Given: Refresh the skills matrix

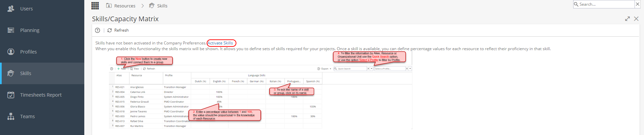Looking at the screenshot, I should pyautogui.click(x=118, y=30).
